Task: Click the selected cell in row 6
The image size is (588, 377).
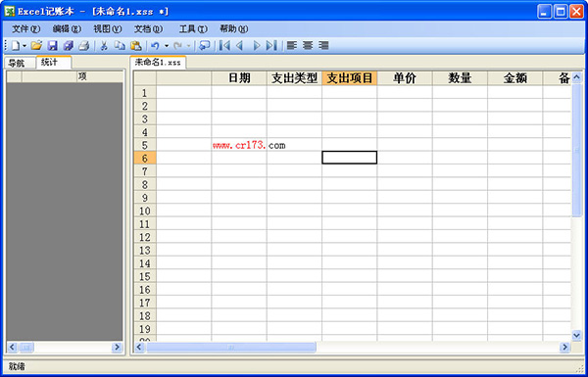Action: (350, 158)
